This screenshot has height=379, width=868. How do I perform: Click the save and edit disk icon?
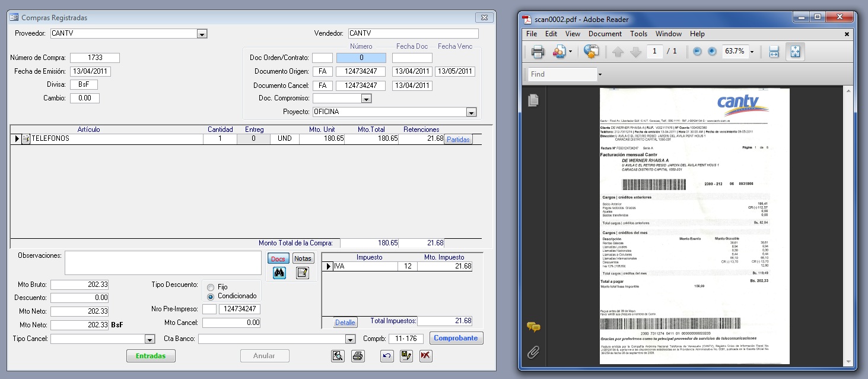point(406,356)
